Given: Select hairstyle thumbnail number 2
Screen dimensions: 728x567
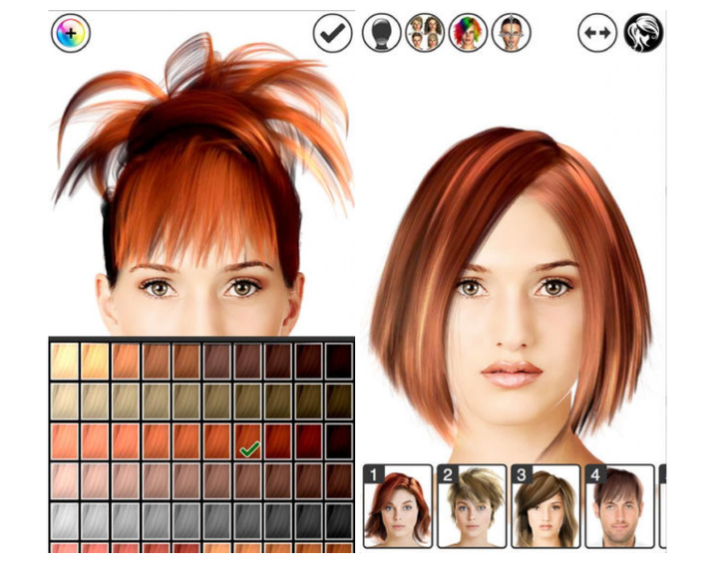Looking at the screenshot, I should (x=472, y=506).
